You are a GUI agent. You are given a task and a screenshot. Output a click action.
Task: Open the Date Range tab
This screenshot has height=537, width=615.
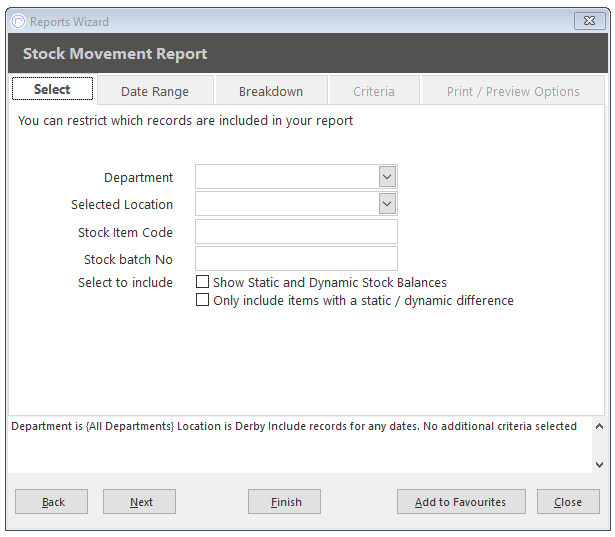(x=155, y=91)
